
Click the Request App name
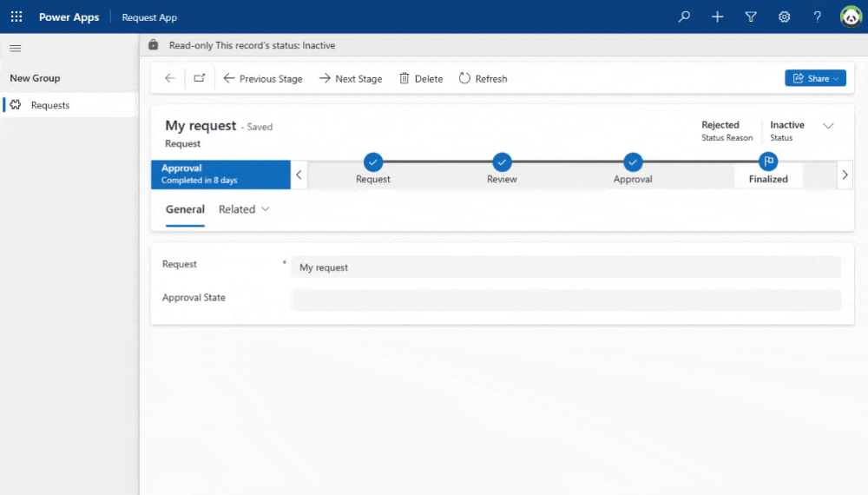click(x=149, y=17)
